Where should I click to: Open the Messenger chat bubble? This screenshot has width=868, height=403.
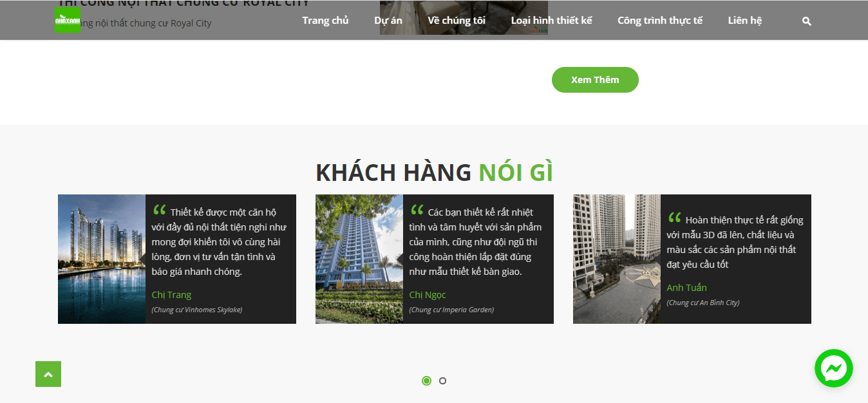[834, 368]
